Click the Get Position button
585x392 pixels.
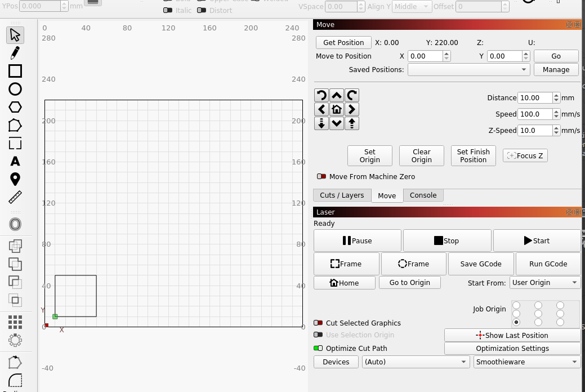point(343,42)
